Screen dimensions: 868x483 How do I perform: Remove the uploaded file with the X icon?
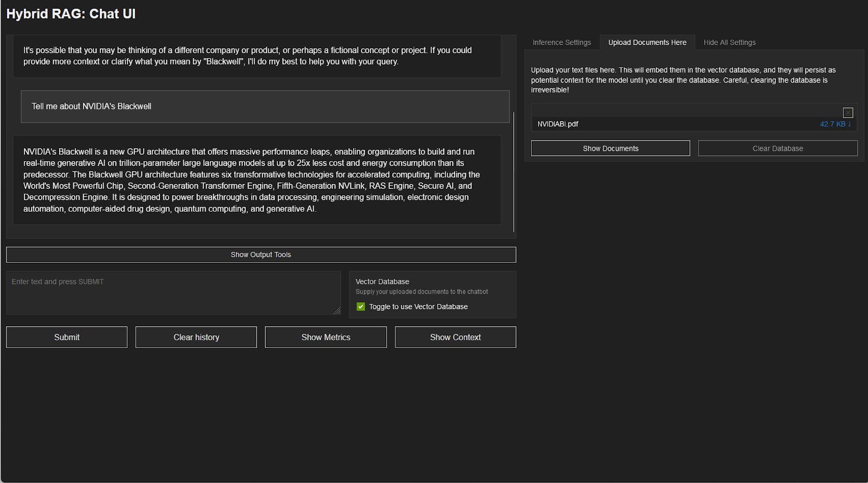848,113
